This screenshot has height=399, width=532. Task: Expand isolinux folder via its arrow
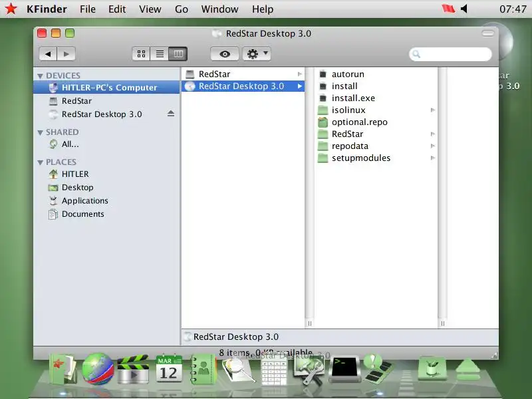pos(433,110)
